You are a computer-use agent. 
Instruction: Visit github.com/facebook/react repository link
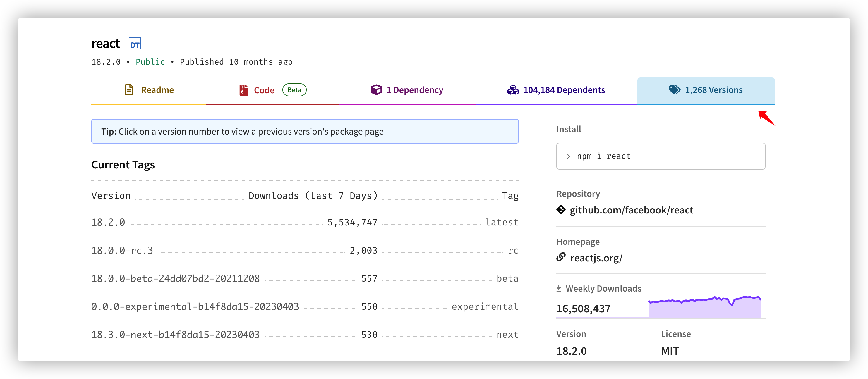click(631, 210)
